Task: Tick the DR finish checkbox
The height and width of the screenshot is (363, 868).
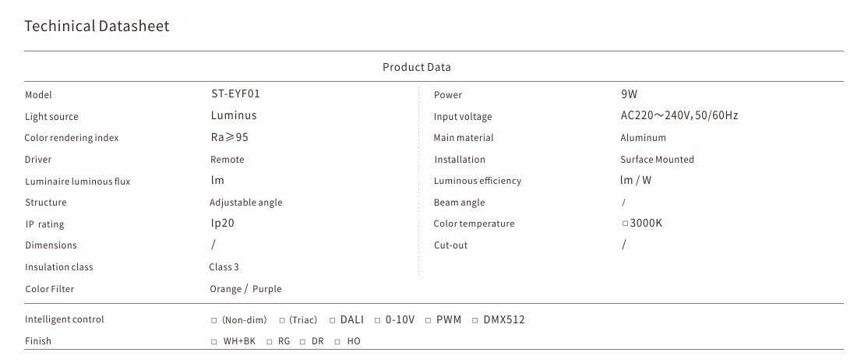Action: (x=303, y=341)
